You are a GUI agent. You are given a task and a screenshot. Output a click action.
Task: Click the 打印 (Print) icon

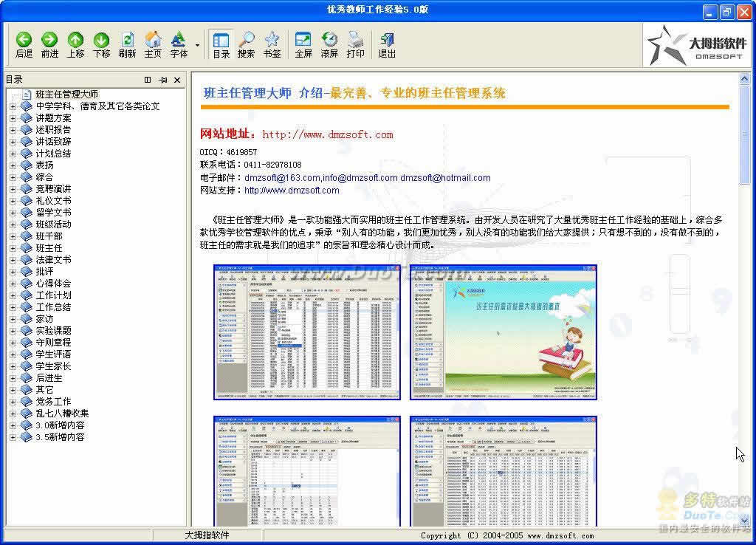click(355, 41)
